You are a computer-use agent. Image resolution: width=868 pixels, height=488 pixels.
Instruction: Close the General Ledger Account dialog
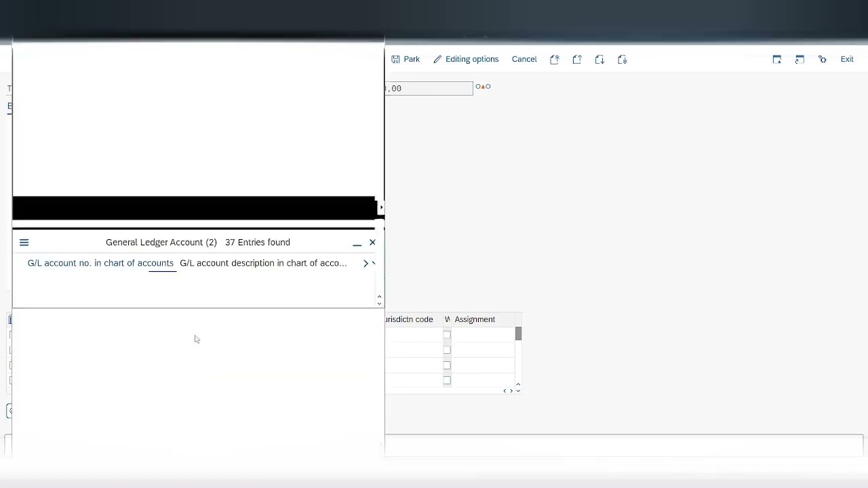click(x=372, y=243)
